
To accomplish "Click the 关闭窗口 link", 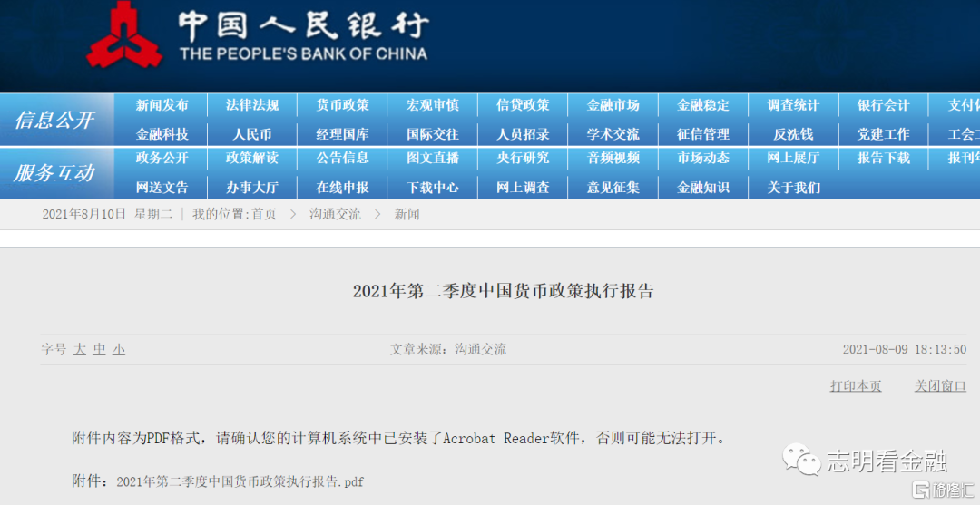I will tap(940, 386).
